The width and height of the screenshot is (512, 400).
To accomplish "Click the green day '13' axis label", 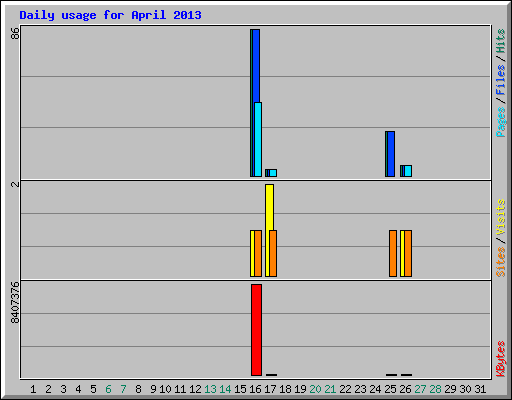I will click(210, 389).
